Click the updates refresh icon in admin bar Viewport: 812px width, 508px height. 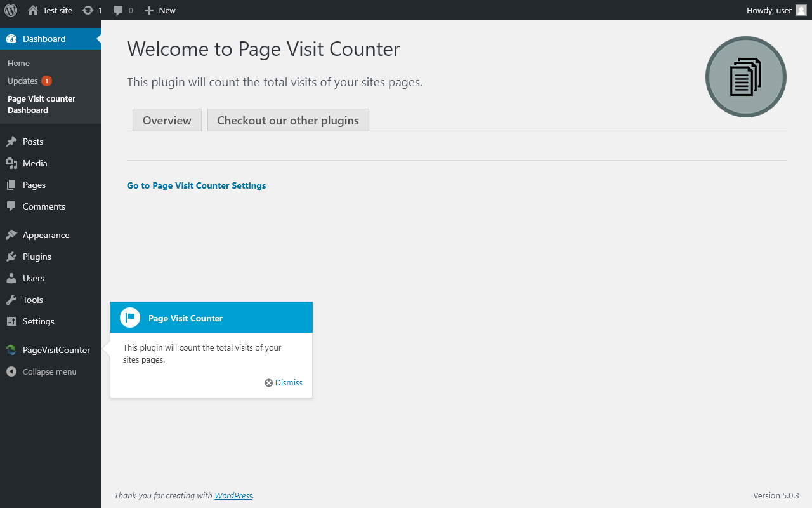coord(88,10)
